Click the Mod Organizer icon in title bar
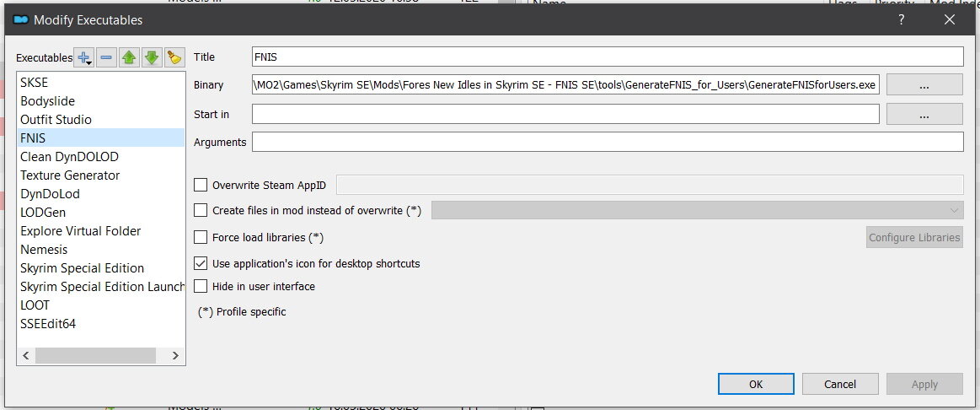 click(20, 20)
